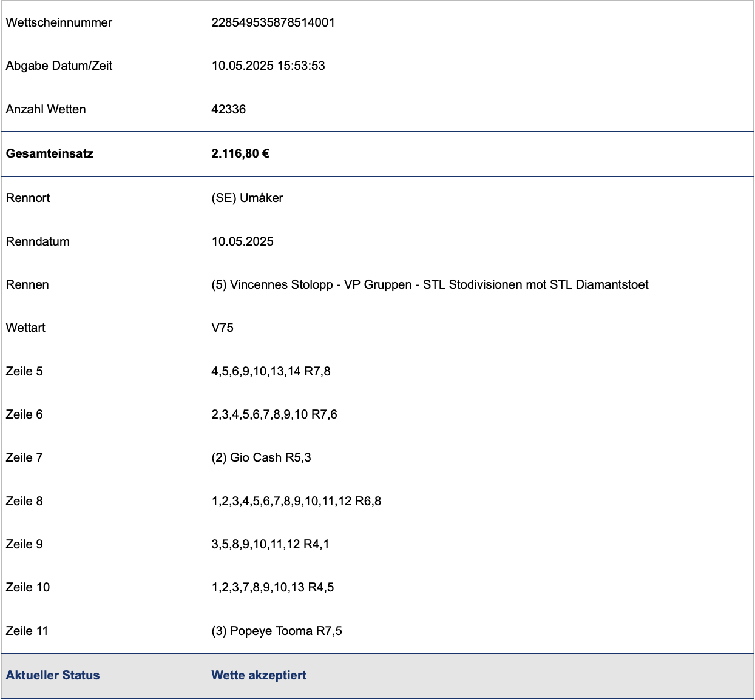Click selection 1,2,3,7,8,9,10,13 R4,5
The image size is (755, 700).
pos(273,587)
